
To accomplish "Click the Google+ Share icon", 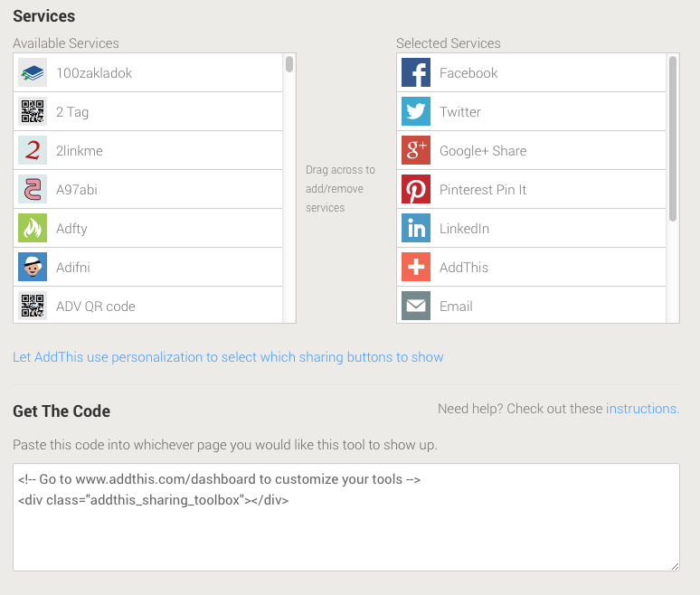I will (x=416, y=150).
